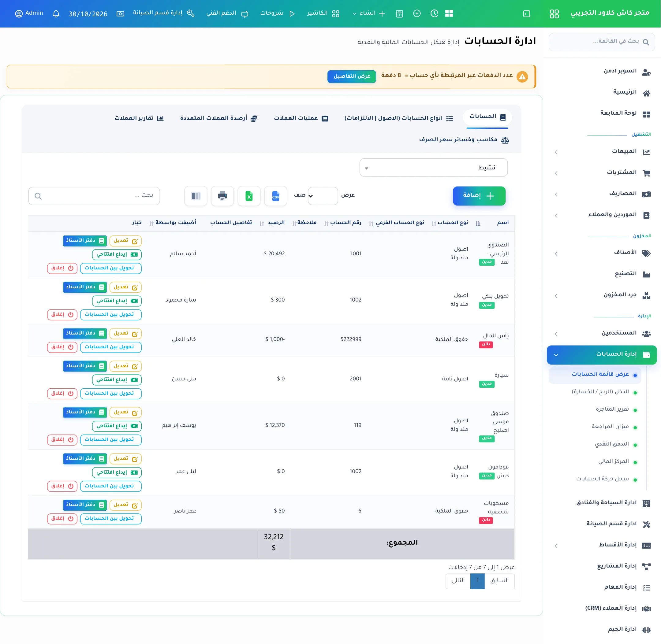Open the نشيط status filter dropdown

(434, 168)
